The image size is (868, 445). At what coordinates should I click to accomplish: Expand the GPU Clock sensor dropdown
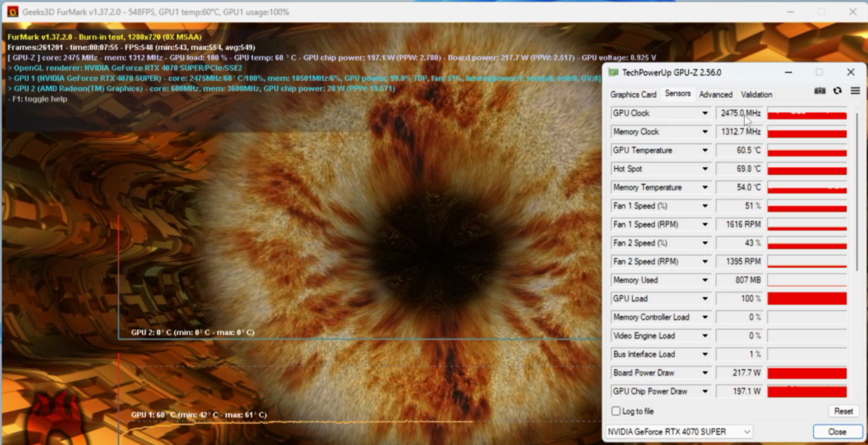pyautogui.click(x=704, y=113)
